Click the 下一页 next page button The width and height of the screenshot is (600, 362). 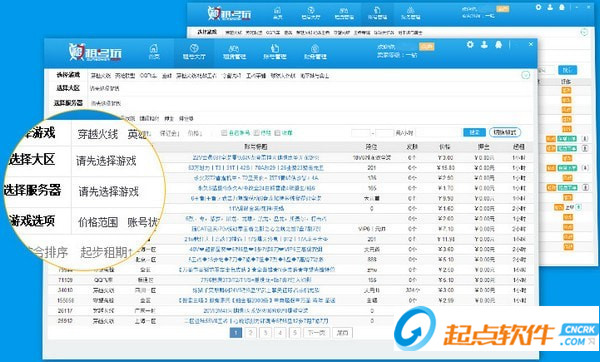316,332
